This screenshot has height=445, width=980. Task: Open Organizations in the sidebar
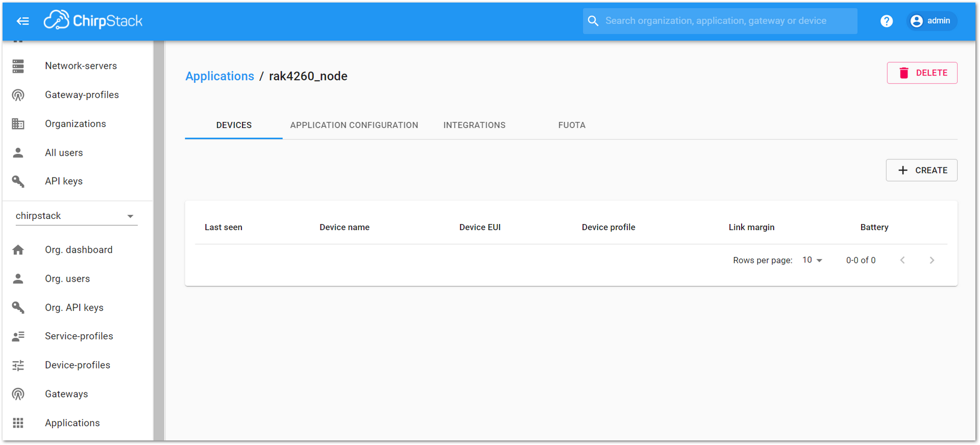click(x=76, y=123)
